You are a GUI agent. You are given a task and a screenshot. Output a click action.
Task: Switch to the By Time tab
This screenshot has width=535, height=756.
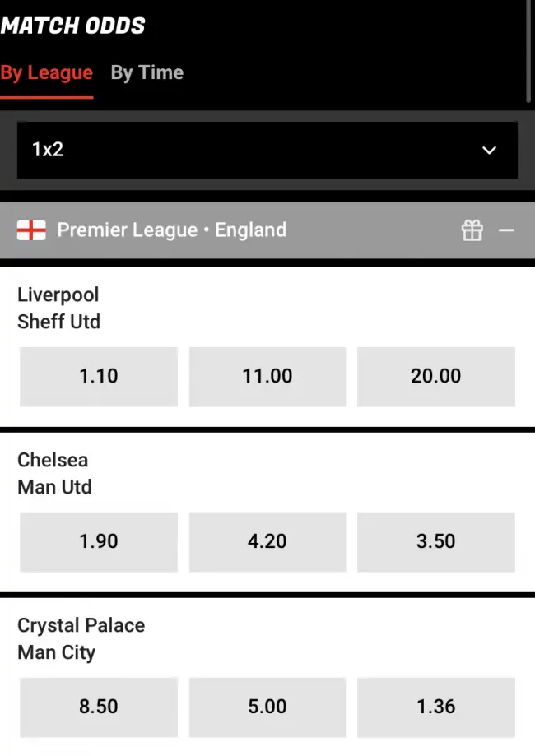click(x=147, y=72)
